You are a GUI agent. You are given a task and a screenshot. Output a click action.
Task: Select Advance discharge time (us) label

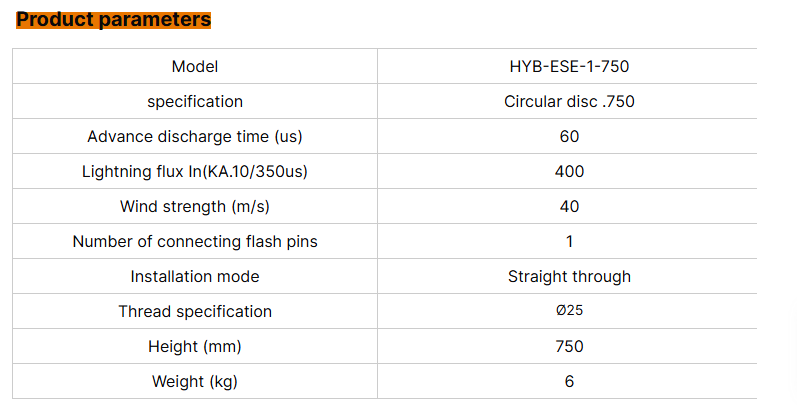point(195,137)
